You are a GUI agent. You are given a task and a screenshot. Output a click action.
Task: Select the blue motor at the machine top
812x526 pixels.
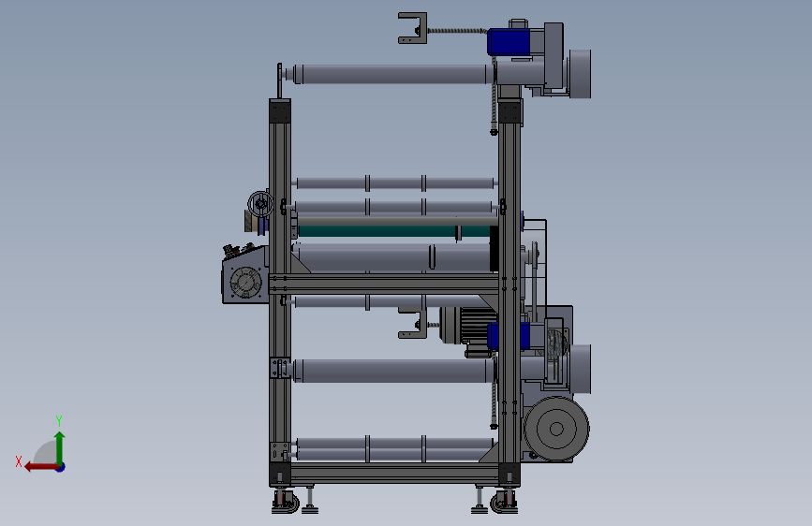509,42
